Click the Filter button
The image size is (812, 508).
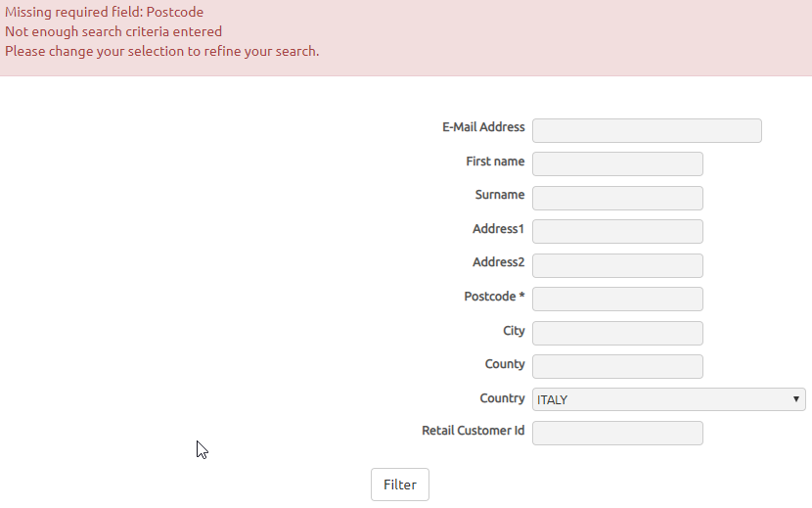pyautogui.click(x=400, y=485)
